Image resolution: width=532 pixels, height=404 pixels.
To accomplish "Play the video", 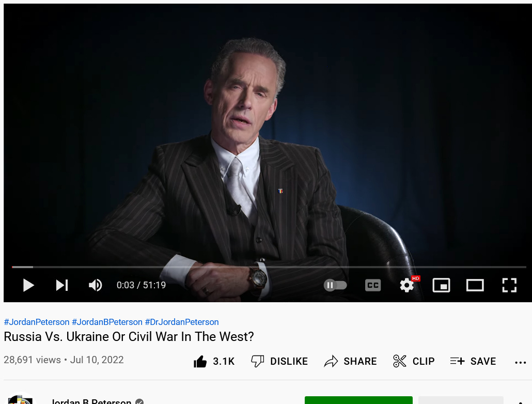I will click(x=28, y=285).
